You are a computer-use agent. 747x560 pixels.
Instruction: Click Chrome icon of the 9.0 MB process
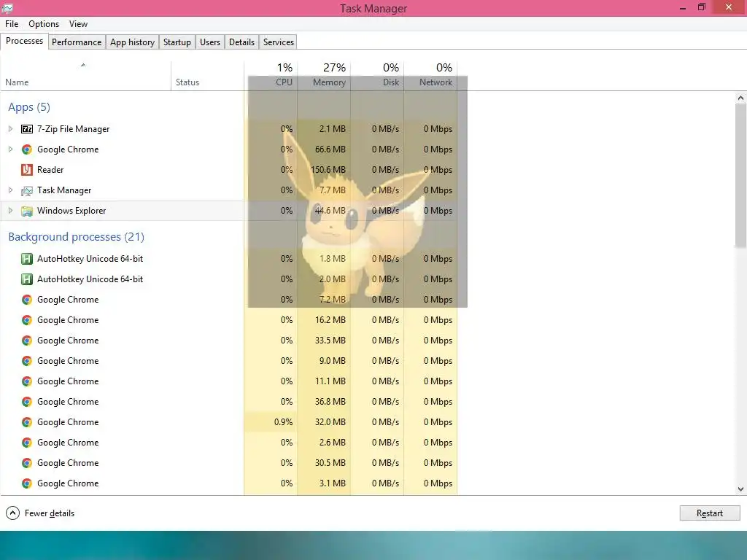tap(27, 361)
